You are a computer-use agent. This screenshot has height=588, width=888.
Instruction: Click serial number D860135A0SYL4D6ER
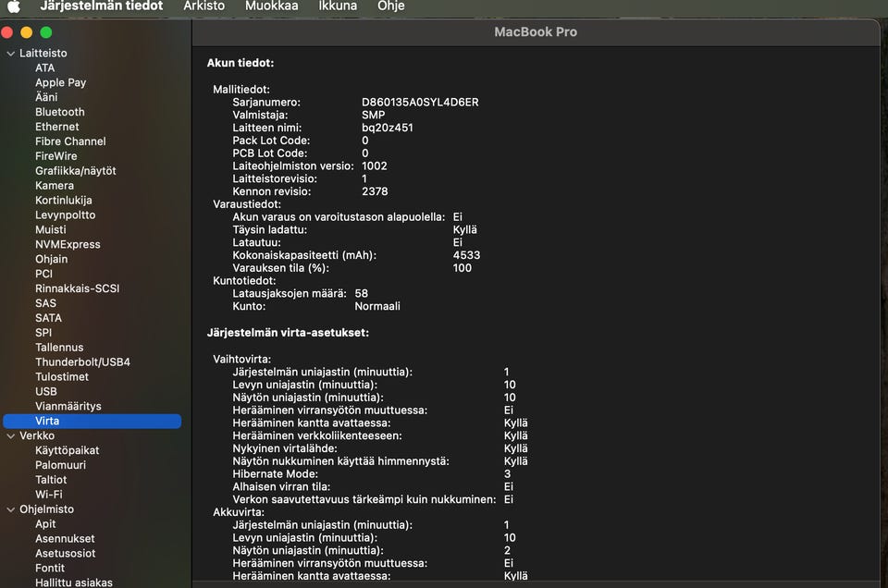point(420,103)
